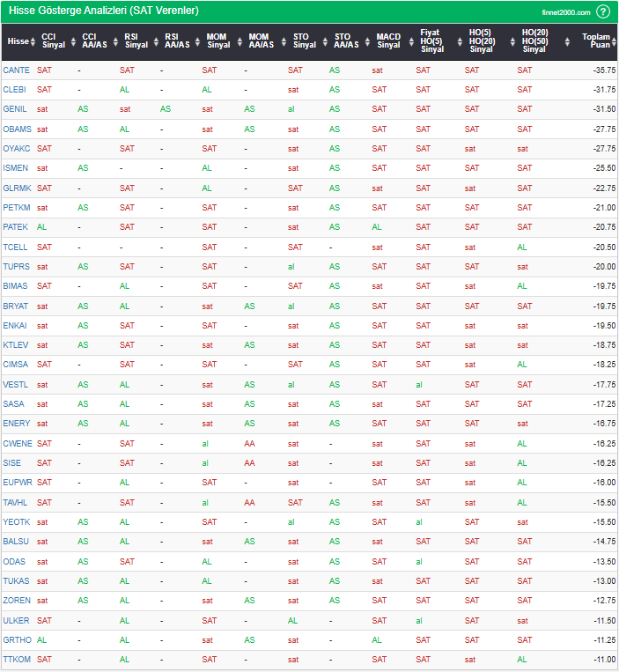619x672 pixels.
Task: Select the ULKER ticker
Action: 16,620
